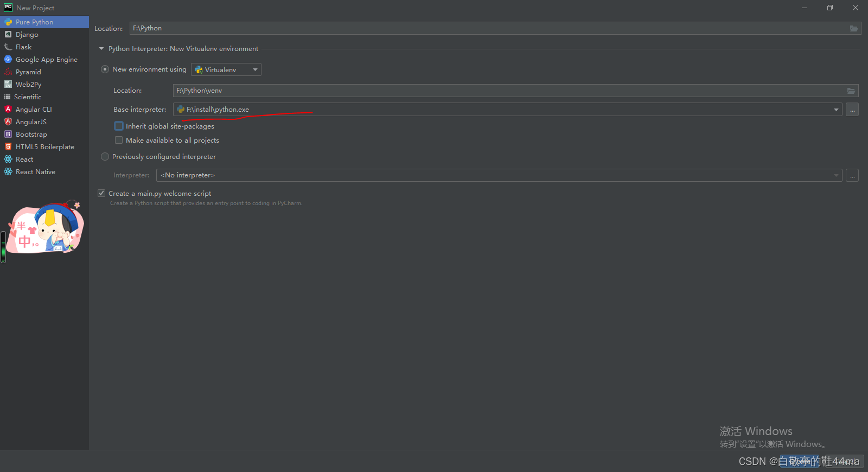This screenshot has height=472, width=868.
Task: Restore down the New Project window
Action: tap(829, 8)
